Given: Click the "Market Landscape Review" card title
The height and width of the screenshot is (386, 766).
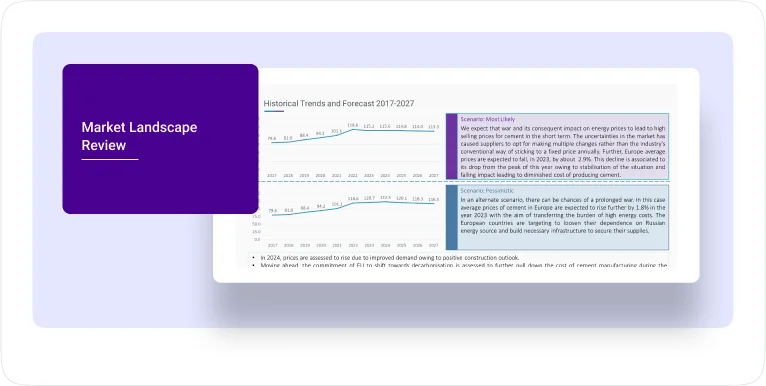Looking at the screenshot, I should point(139,136).
